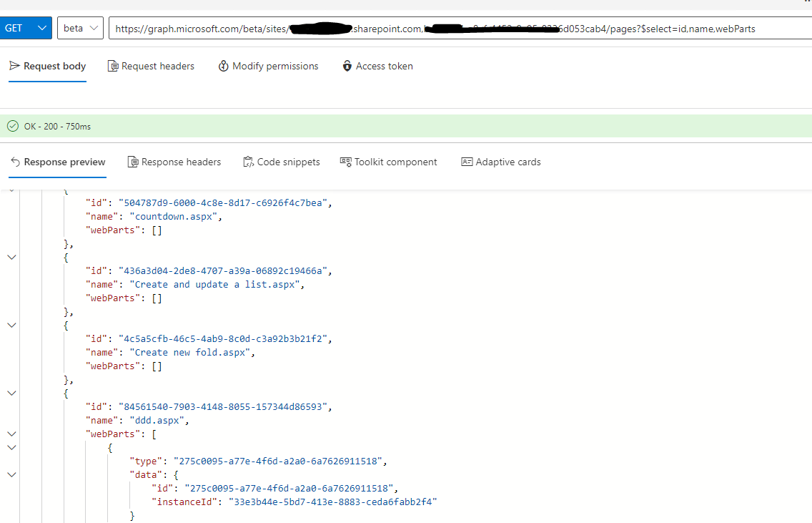Collapse the Create new fold.aspx entry
The height and width of the screenshot is (523, 812).
coord(11,325)
